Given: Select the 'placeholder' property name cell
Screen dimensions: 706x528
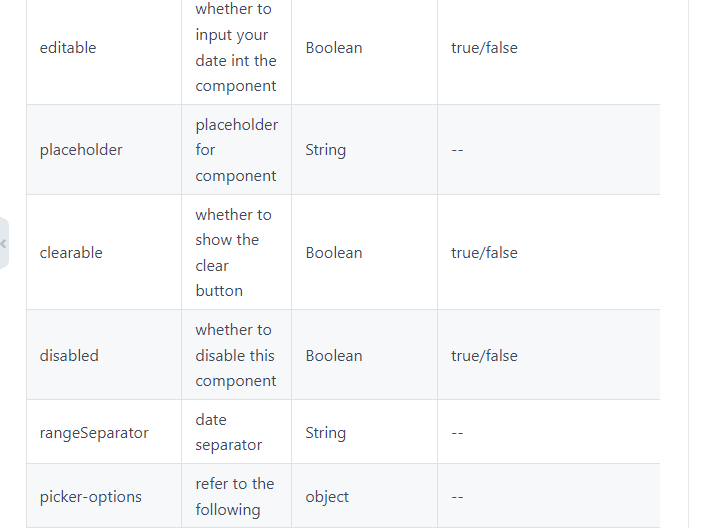Looking at the screenshot, I should 81,150.
